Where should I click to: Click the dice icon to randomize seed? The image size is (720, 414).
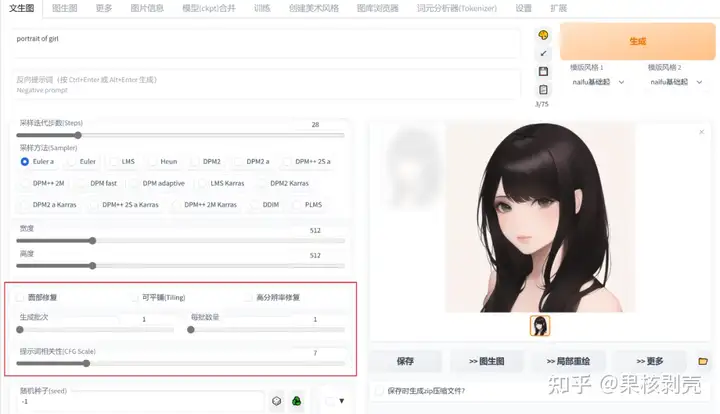(x=276, y=401)
